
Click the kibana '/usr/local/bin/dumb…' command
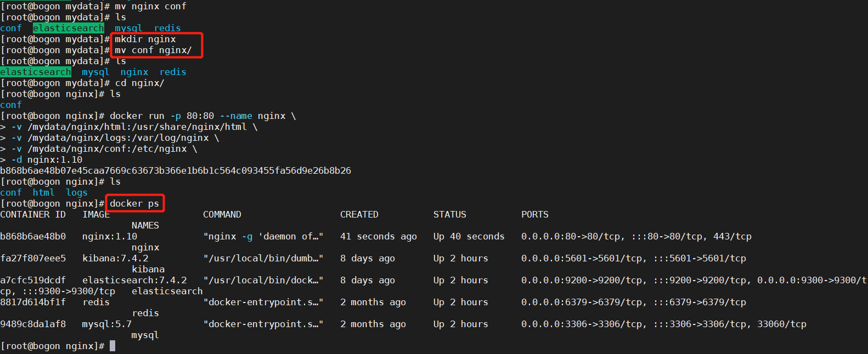click(x=263, y=258)
